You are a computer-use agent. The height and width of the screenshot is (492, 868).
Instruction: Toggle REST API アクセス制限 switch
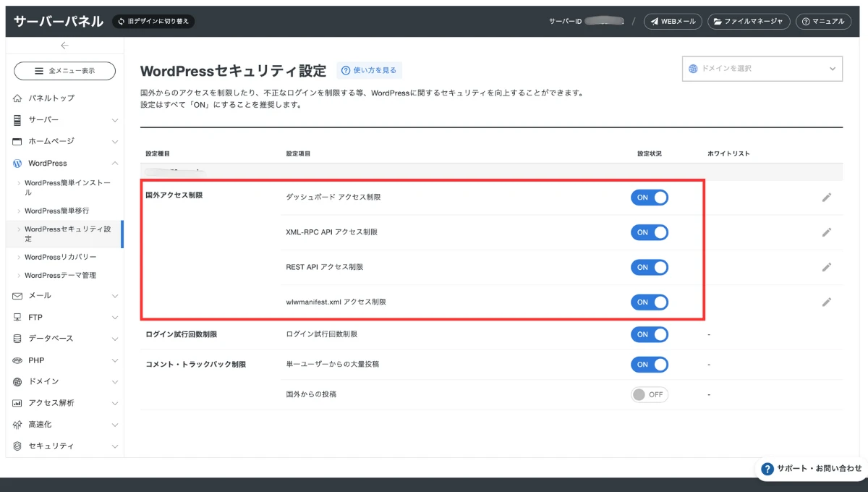[x=650, y=267]
